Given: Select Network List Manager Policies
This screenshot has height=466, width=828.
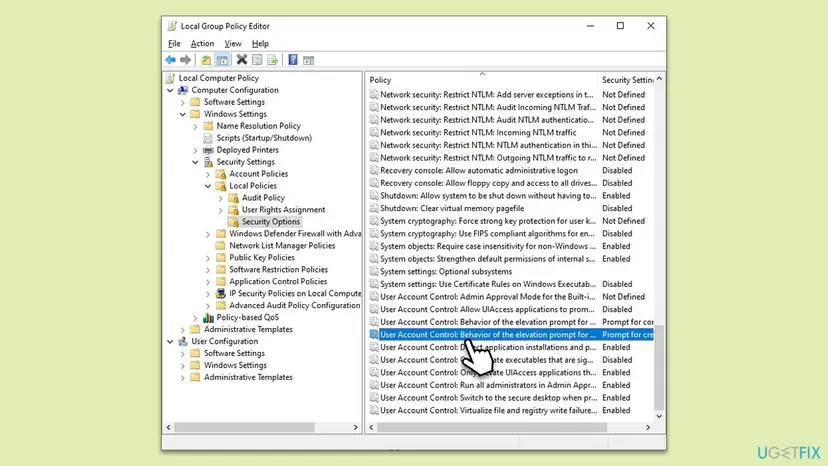Looking at the screenshot, I should pos(282,246).
